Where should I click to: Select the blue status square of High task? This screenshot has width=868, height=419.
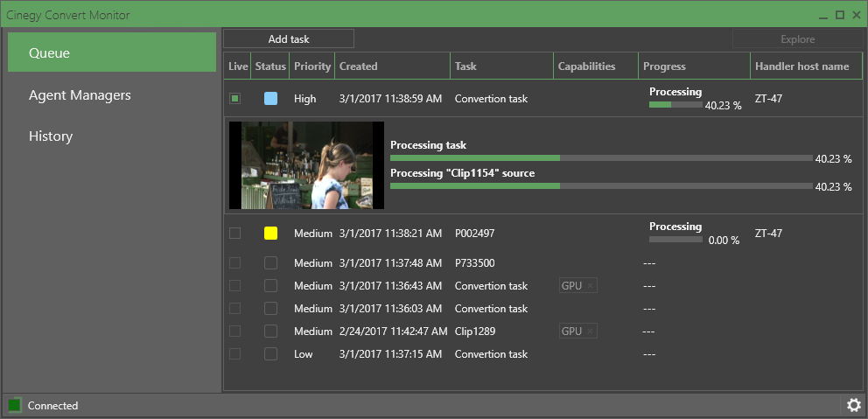[x=270, y=99]
